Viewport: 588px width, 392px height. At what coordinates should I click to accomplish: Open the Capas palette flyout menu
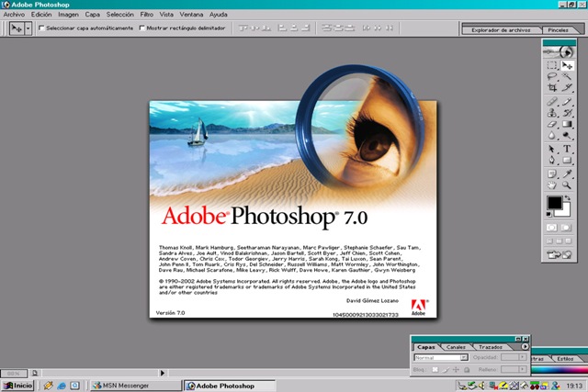[x=525, y=347]
